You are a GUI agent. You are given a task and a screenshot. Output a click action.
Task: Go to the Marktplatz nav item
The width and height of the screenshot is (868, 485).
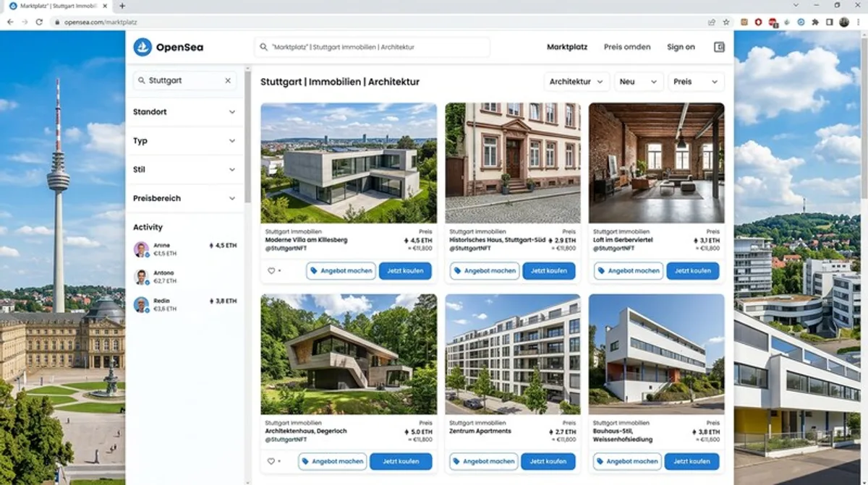coord(566,47)
